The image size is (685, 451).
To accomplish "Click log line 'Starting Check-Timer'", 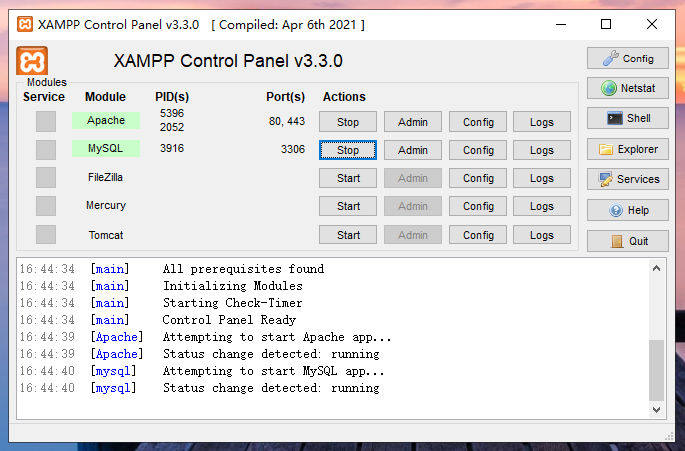I will 232,303.
